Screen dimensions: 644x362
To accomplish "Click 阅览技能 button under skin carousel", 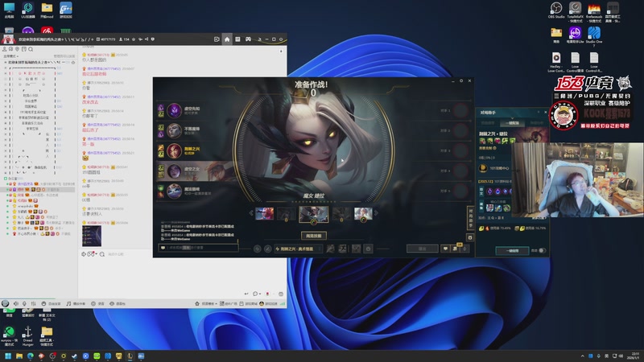I will (x=314, y=236).
